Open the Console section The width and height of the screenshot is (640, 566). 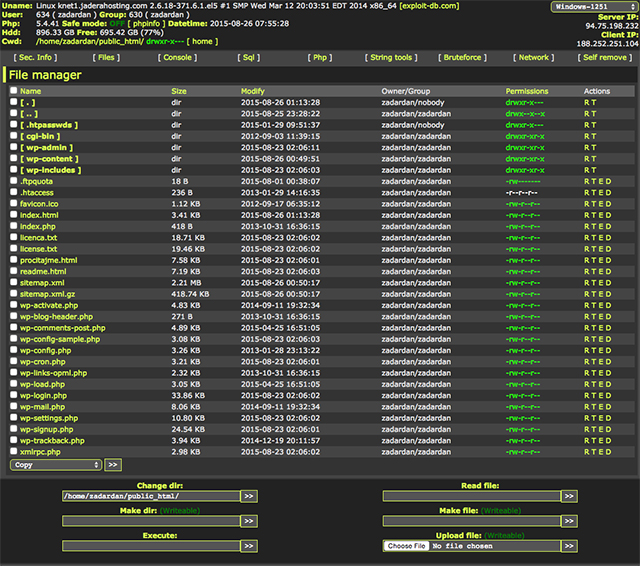click(x=178, y=58)
